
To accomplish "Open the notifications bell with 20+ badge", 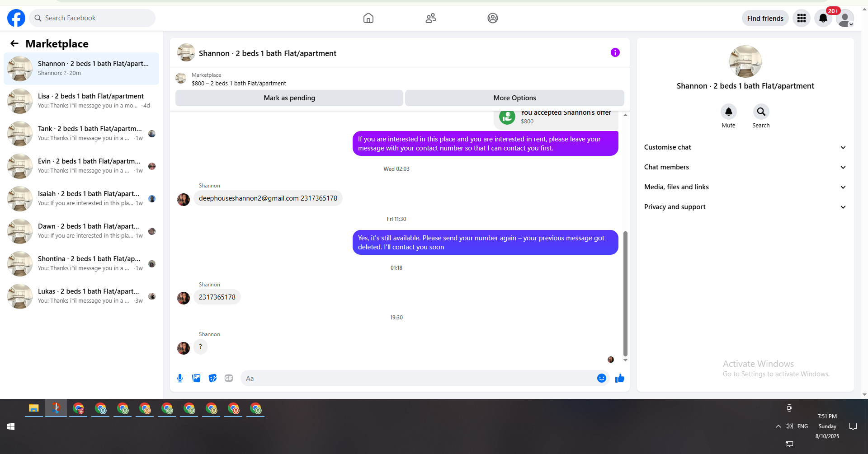I will click(x=823, y=18).
